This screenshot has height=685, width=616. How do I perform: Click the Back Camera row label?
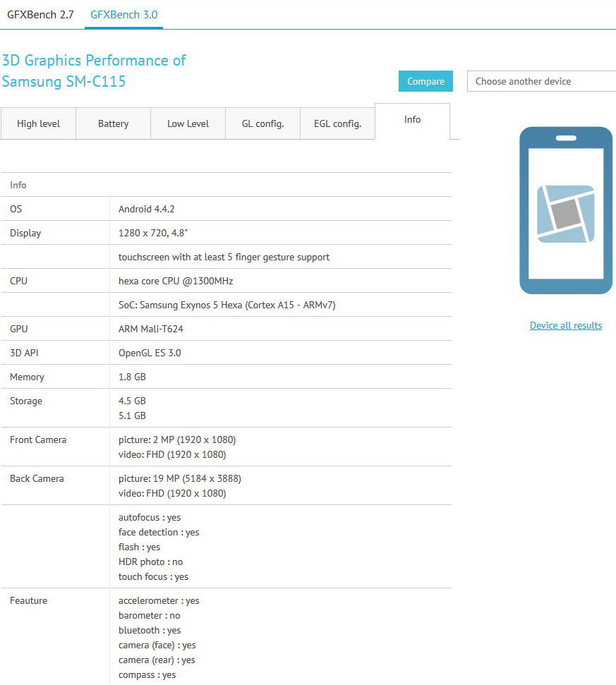point(37,478)
